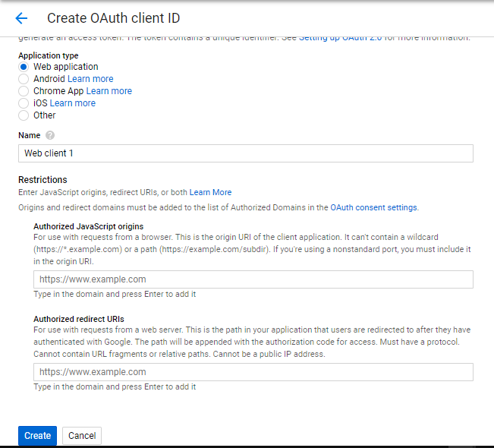Image resolution: width=494 pixels, height=448 pixels.
Task: Click the Cancel button
Action: (x=82, y=436)
